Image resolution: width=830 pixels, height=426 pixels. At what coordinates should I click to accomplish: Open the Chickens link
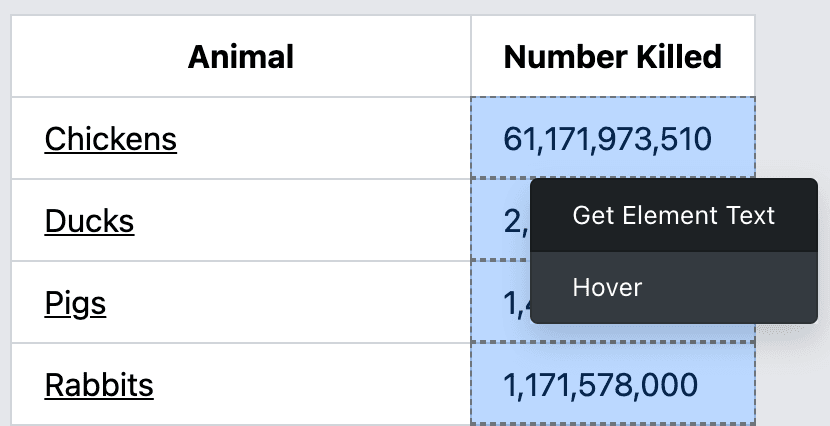(110, 139)
